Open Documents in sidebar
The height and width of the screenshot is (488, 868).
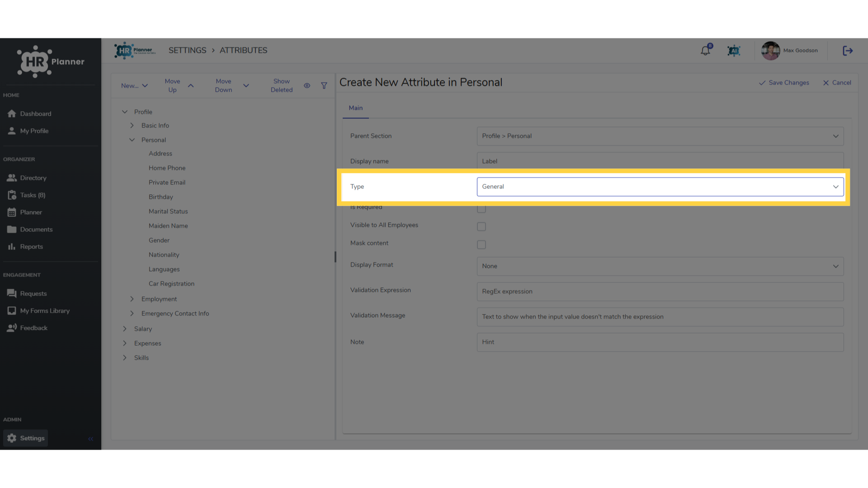[x=30, y=229]
